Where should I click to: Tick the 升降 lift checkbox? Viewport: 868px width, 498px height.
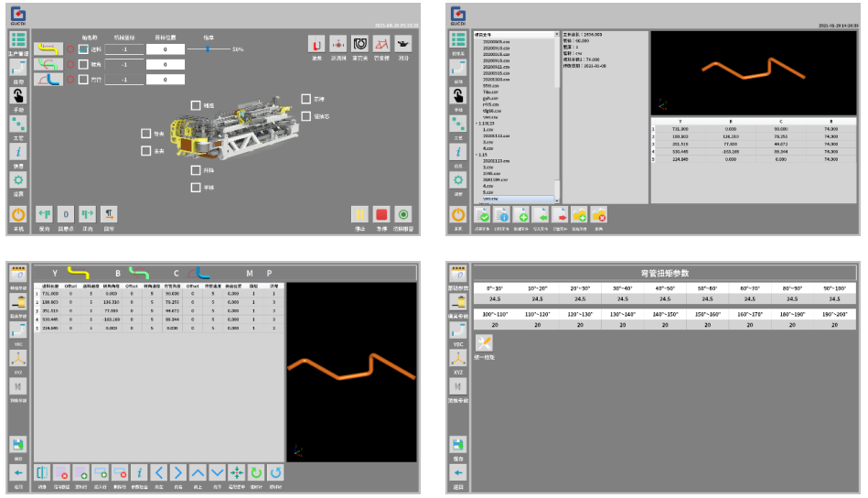point(196,170)
